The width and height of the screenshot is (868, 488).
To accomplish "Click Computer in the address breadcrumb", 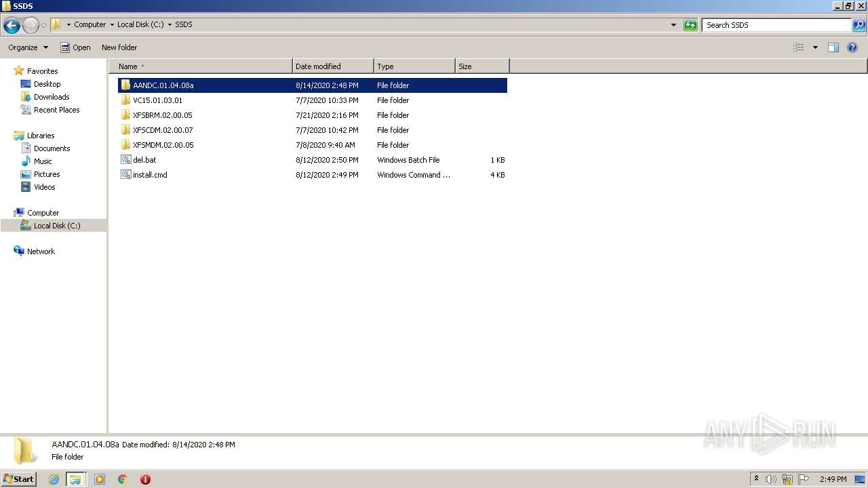I will [x=90, y=24].
